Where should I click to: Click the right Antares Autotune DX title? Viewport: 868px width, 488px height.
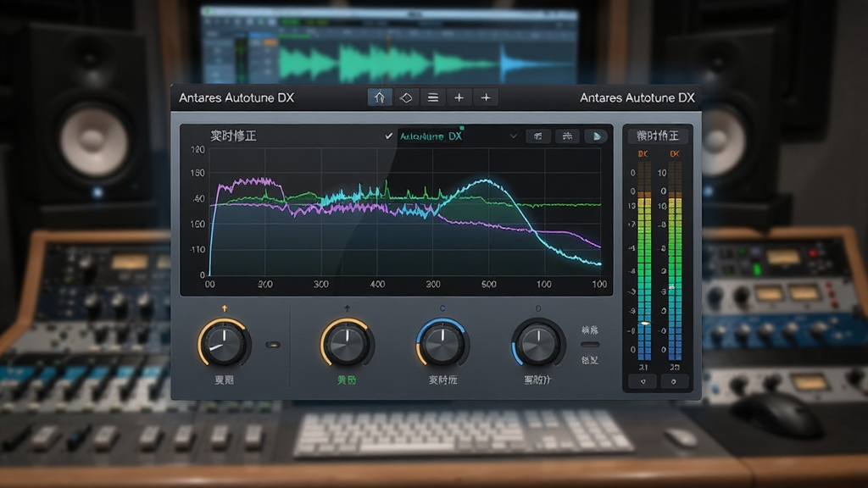(637, 98)
